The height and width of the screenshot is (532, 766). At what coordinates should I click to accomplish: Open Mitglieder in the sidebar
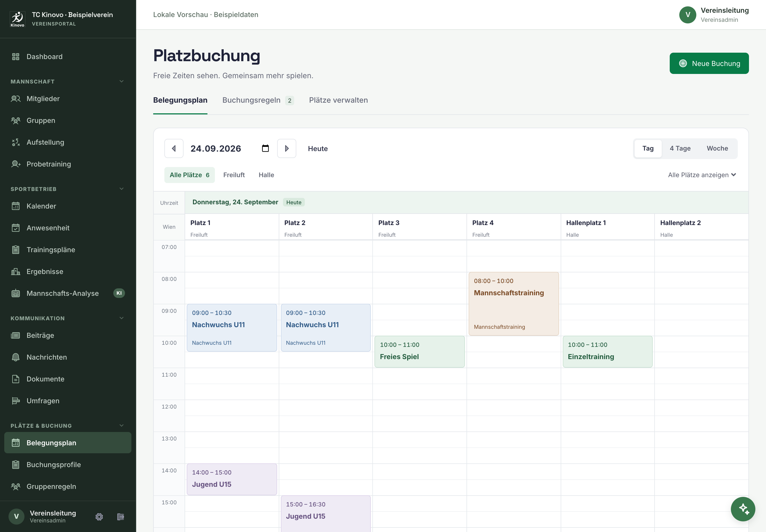[x=68, y=99]
